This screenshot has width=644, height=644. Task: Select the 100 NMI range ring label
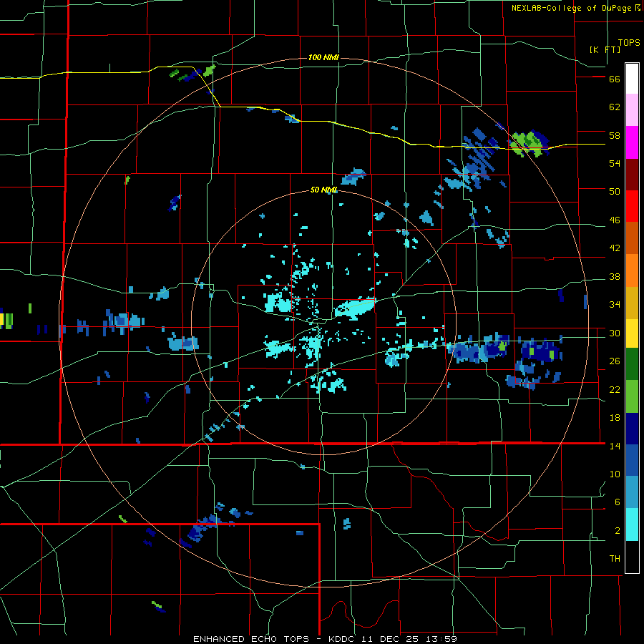[323, 57]
